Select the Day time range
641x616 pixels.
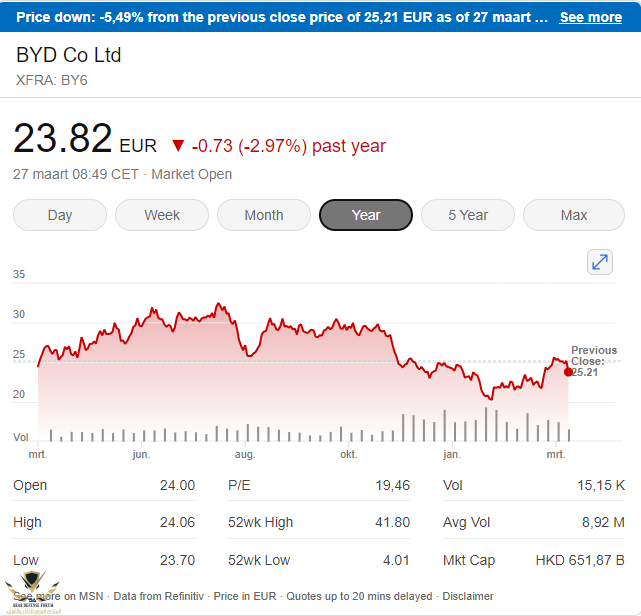pyautogui.click(x=60, y=215)
